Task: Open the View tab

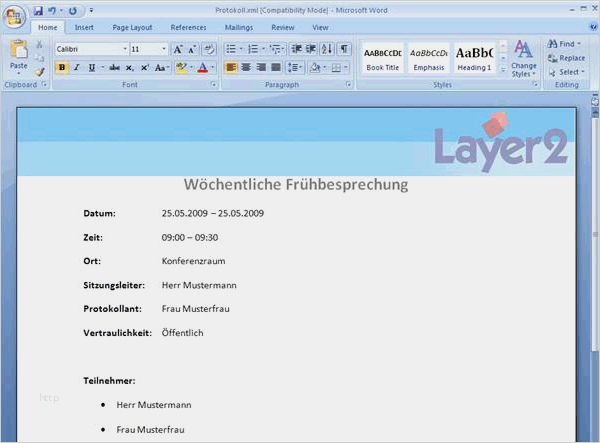Action: tap(320, 28)
